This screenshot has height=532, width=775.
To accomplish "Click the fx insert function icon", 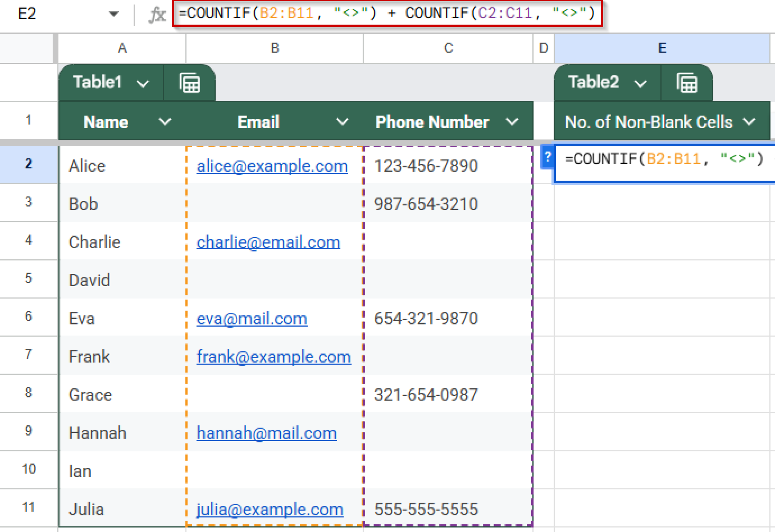I will point(158,14).
